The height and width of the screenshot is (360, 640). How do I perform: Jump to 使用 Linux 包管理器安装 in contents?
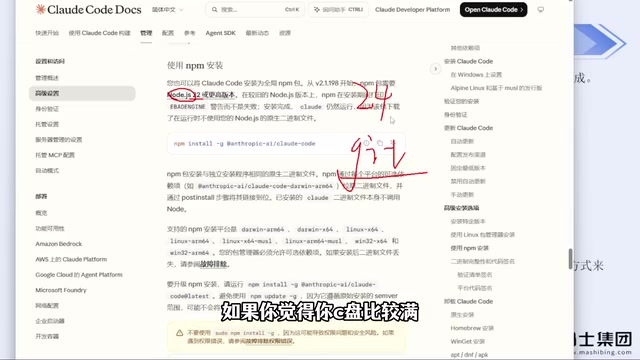pos(482,235)
